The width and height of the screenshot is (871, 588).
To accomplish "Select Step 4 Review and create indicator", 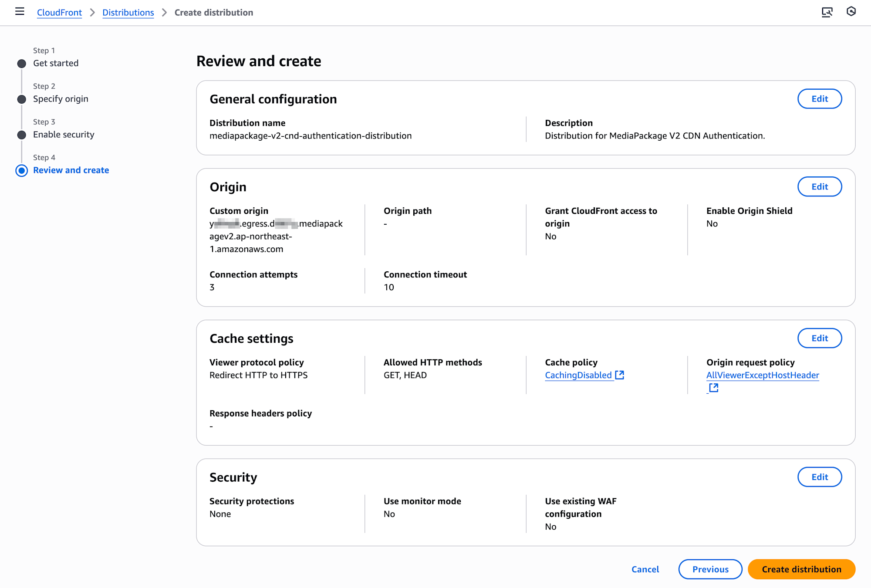I will tap(21, 170).
